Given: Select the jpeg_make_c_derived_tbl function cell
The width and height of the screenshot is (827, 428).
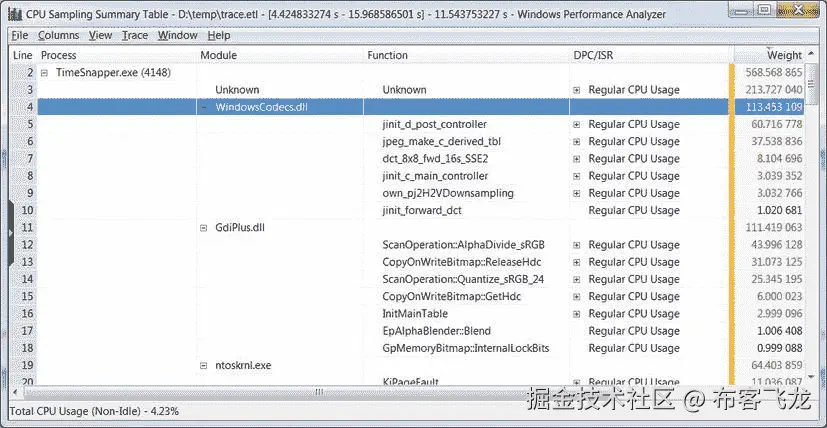Looking at the screenshot, I should tap(441, 141).
